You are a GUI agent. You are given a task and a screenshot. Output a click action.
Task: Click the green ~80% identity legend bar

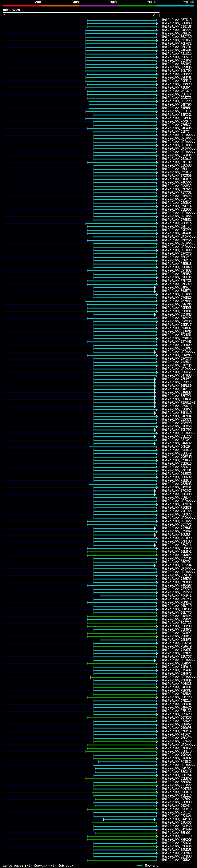coord(137,6)
